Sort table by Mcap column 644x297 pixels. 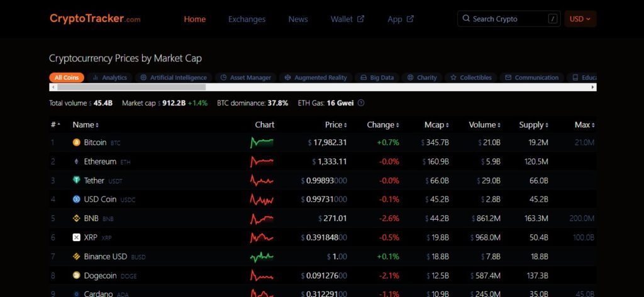436,125
